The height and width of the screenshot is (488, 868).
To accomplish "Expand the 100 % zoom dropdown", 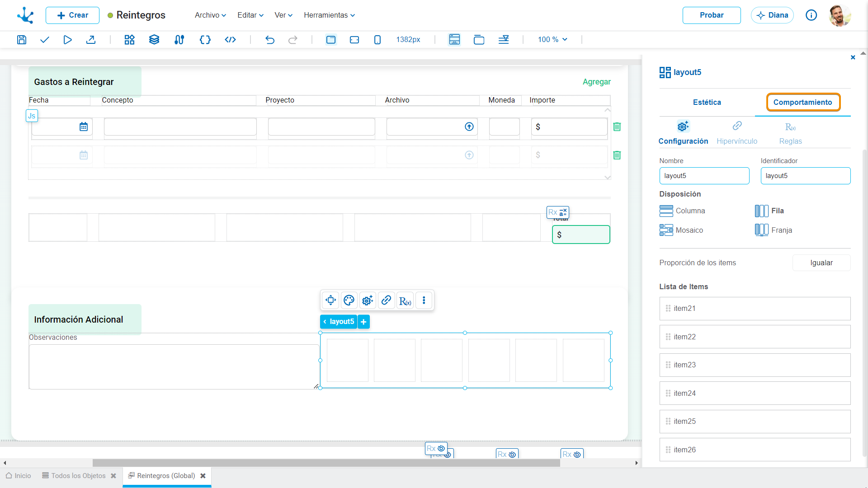I will (552, 40).
